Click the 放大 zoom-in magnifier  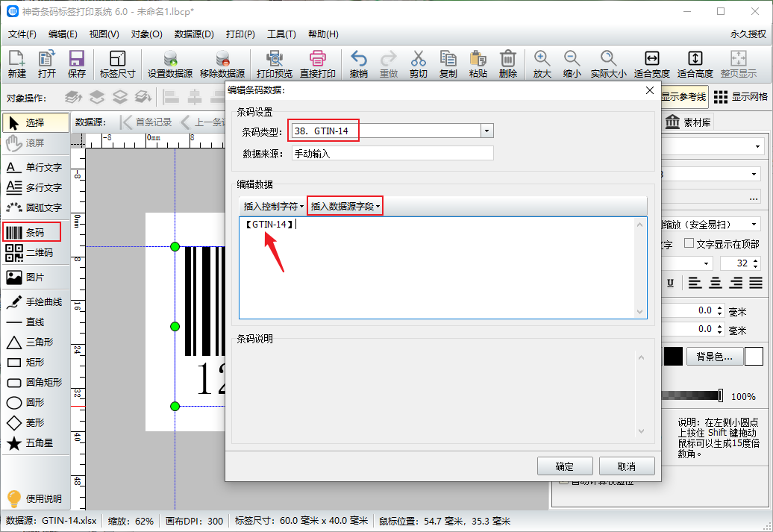click(x=542, y=64)
